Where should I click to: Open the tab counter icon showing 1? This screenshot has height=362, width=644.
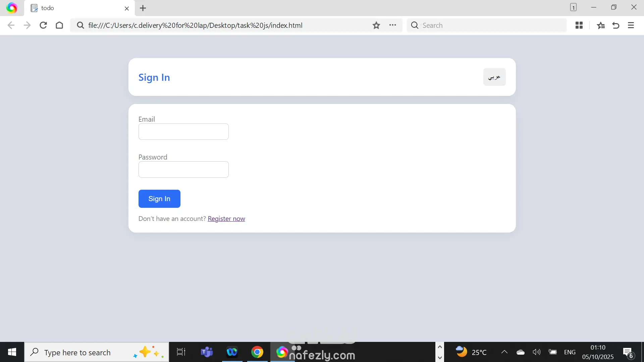point(573,7)
